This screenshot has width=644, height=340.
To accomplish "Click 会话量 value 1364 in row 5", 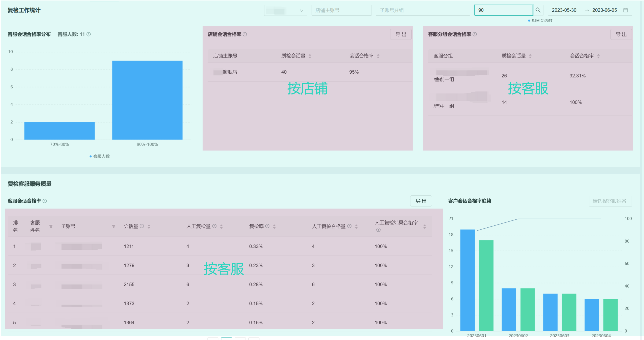I will (x=129, y=322).
